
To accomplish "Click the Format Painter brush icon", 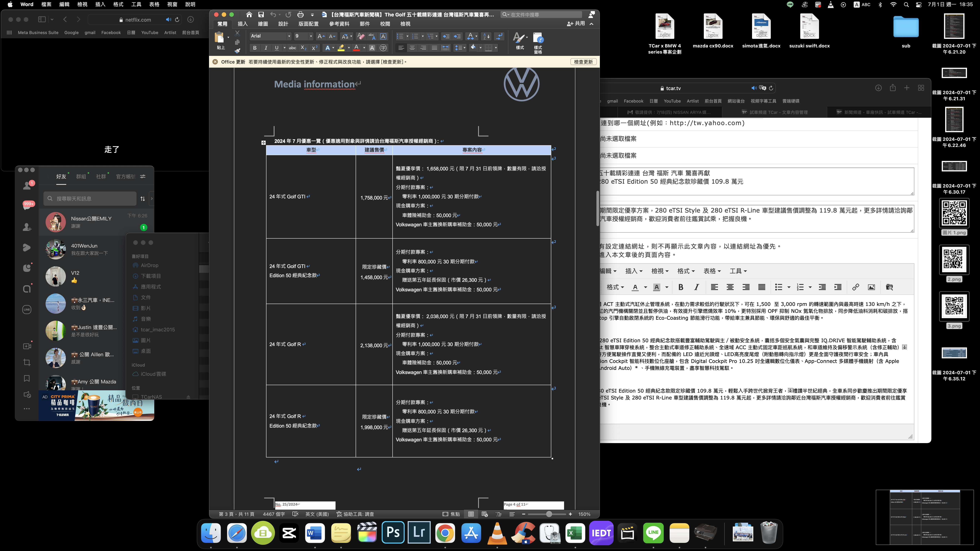I will pyautogui.click(x=237, y=51).
